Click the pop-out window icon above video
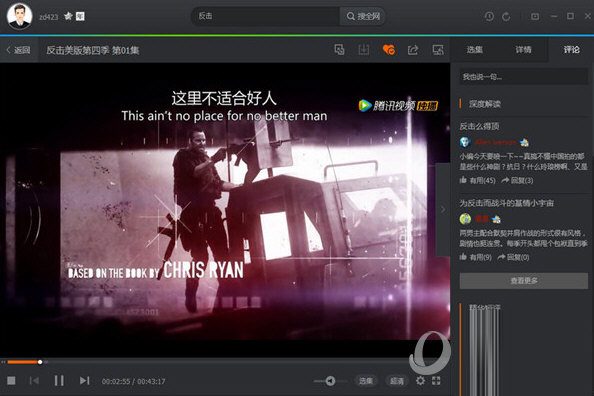 (339, 50)
